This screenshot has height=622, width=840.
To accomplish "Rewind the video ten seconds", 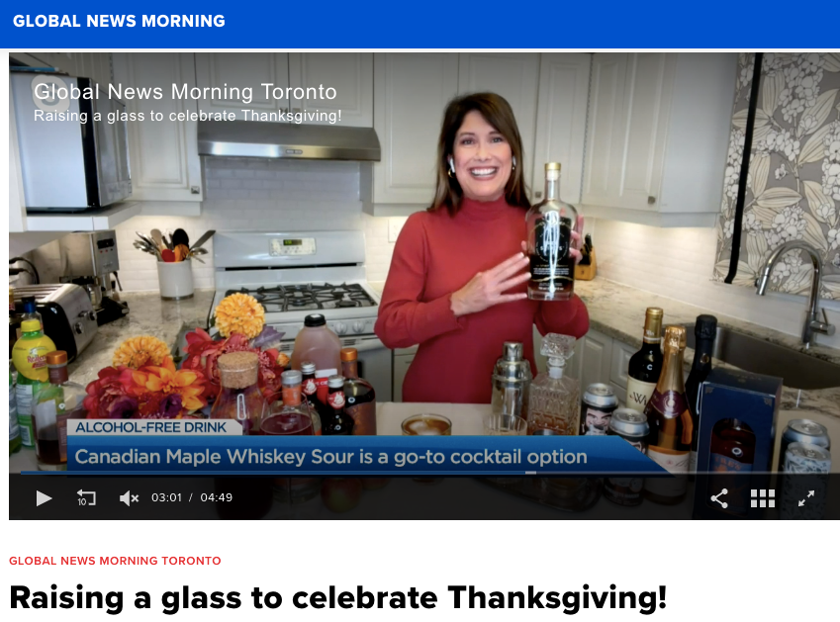I will (x=86, y=497).
